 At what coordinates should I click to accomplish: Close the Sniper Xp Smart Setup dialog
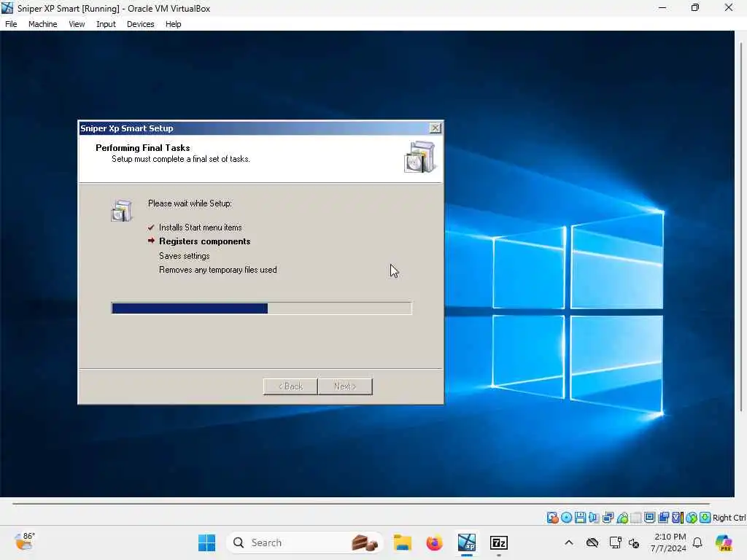tap(435, 128)
